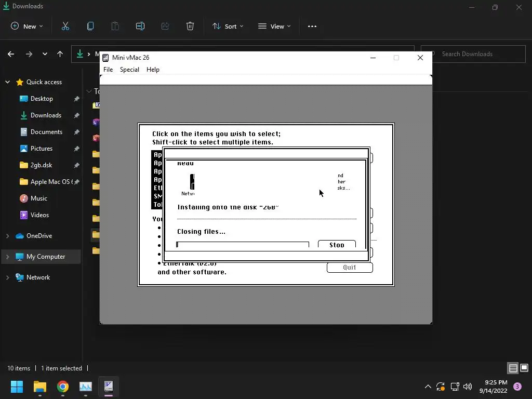Open the Windows Start menu
This screenshot has height=399, width=532.
[17, 387]
